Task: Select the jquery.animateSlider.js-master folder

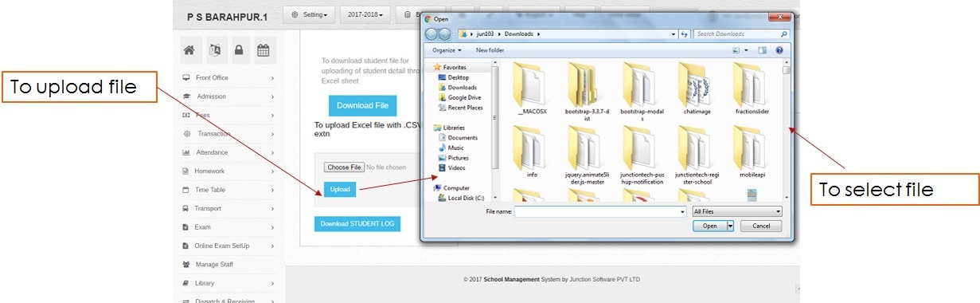Action: pos(587,155)
